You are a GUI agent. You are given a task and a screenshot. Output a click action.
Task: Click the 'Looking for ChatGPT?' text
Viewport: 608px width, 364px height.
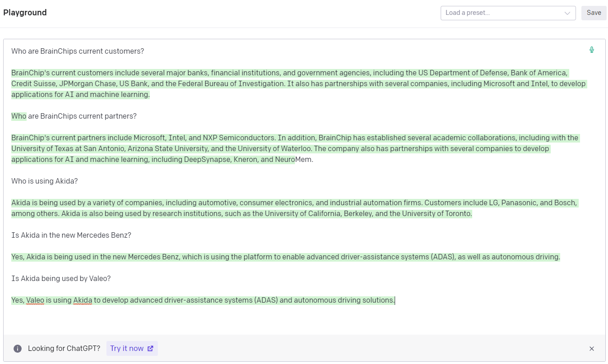(x=64, y=349)
